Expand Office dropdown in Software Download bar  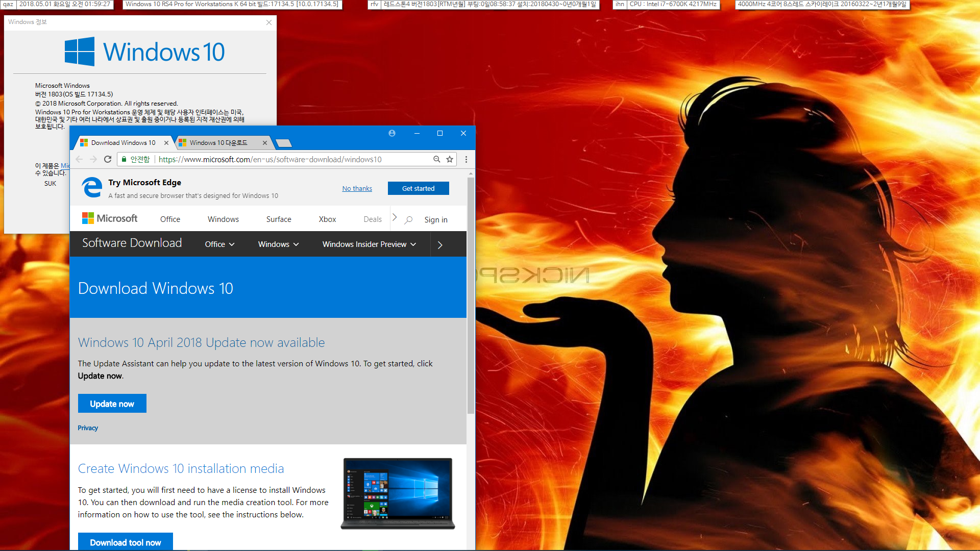tap(219, 244)
